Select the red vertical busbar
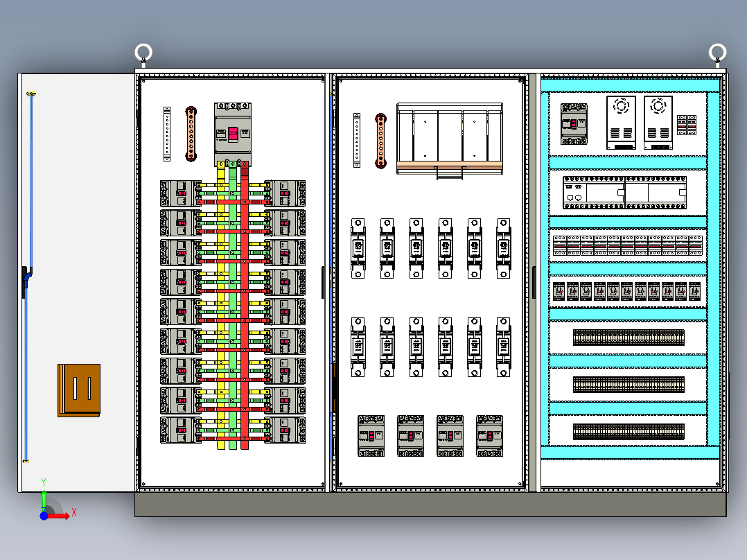This screenshot has height=560, width=747. click(245, 305)
